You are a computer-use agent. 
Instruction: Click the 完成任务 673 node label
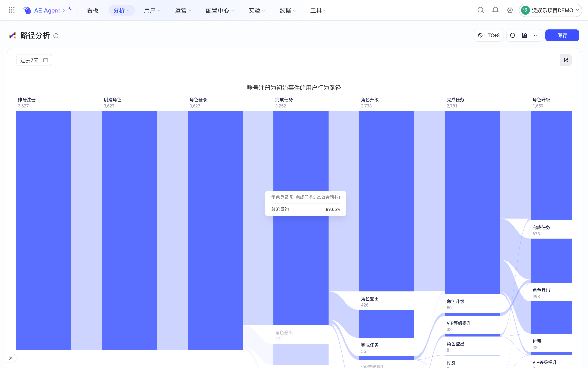(x=541, y=230)
